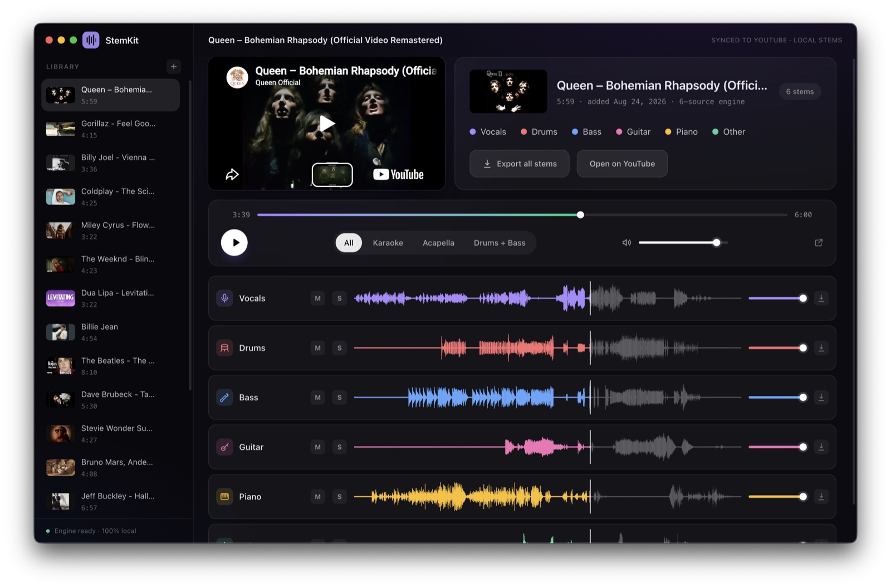Image resolution: width=891 pixels, height=588 pixels.
Task: Solo the Bass stem
Action: point(339,398)
